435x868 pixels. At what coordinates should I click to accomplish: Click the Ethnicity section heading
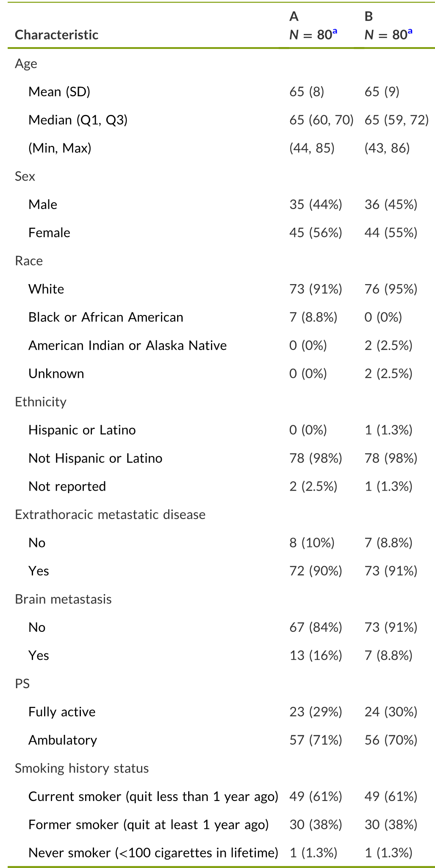(41, 402)
